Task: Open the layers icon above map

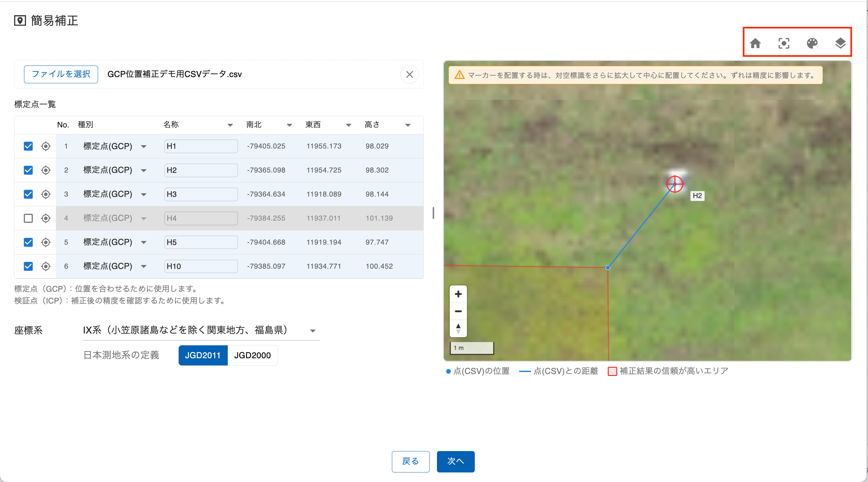Action: pyautogui.click(x=840, y=43)
